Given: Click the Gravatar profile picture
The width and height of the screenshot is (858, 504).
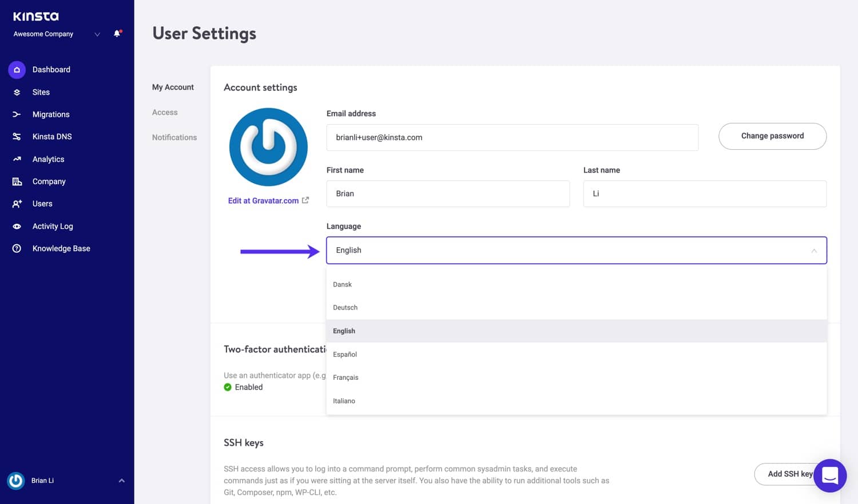Looking at the screenshot, I should tap(268, 147).
